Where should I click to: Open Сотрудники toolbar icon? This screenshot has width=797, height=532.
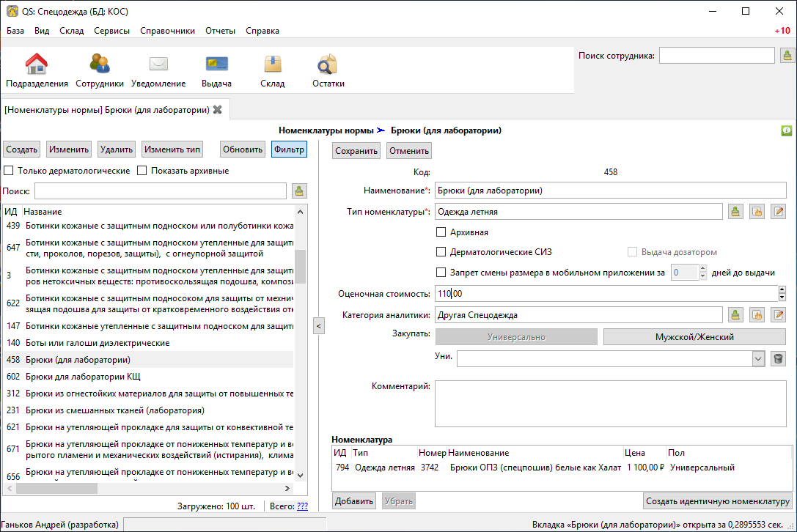(x=100, y=70)
